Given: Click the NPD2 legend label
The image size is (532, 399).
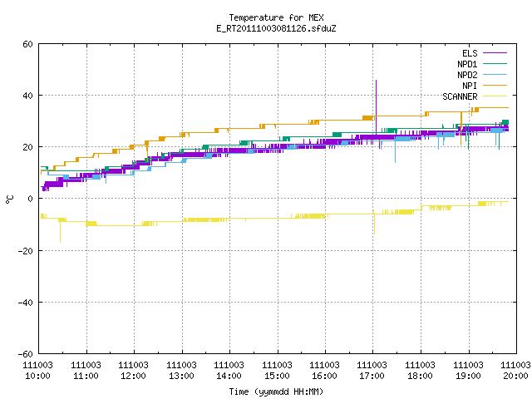Looking at the screenshot, I should coord(467,75).
